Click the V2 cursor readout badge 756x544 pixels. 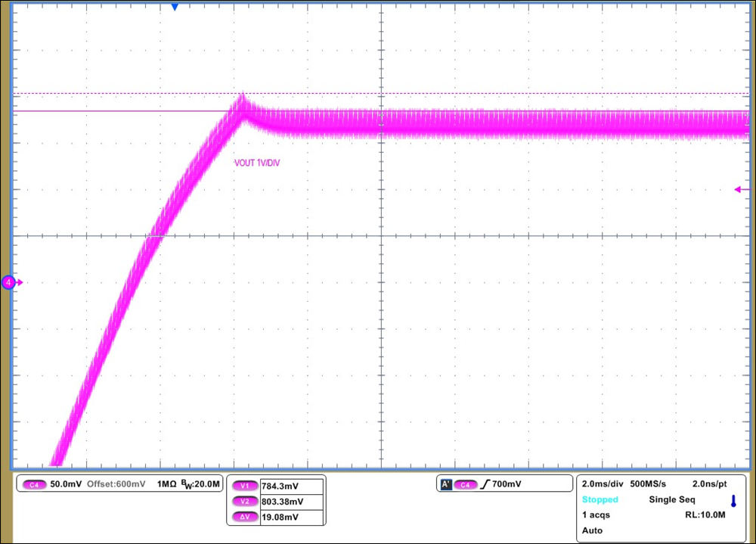[245, 501]
